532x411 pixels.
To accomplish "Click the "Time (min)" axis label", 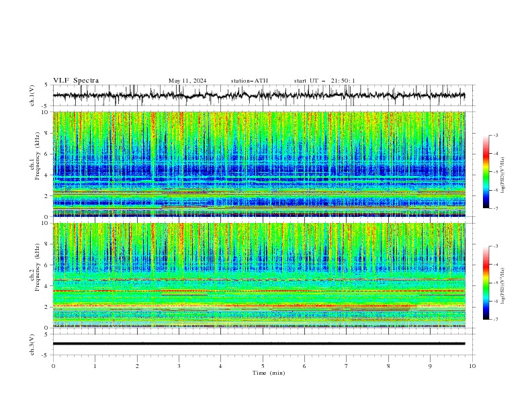I will (269, 373).
